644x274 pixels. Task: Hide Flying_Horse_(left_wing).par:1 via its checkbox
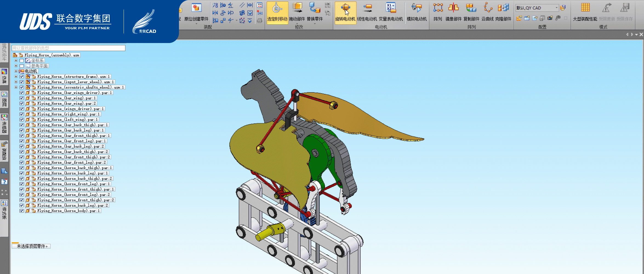(22, 119)
